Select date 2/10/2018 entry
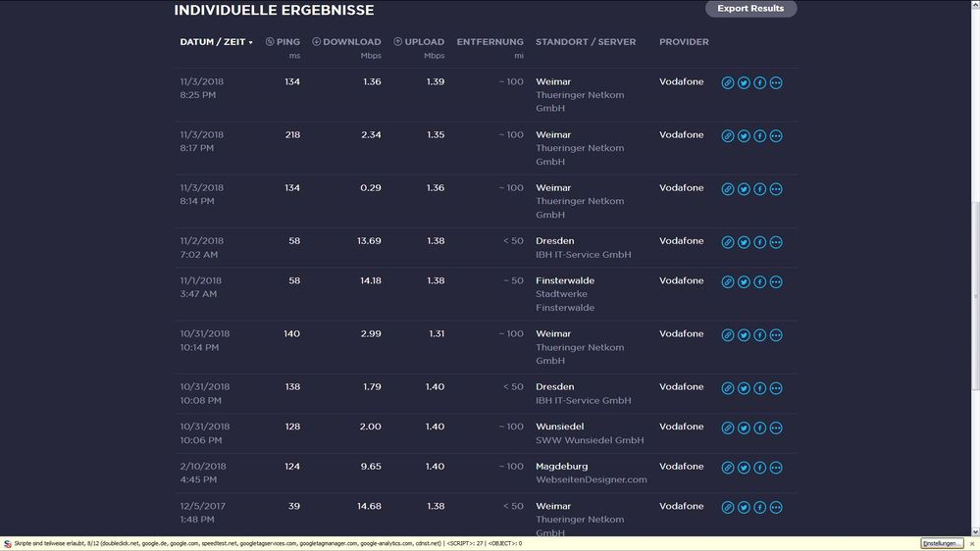980x551 pixels. coord(202,467)
